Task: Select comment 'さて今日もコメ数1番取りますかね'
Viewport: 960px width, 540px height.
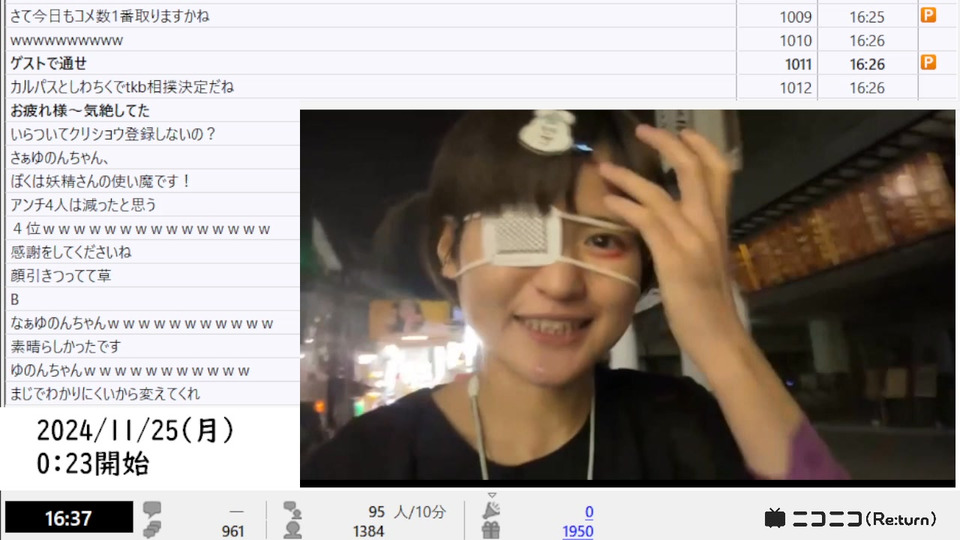Action: pos(110,16)
